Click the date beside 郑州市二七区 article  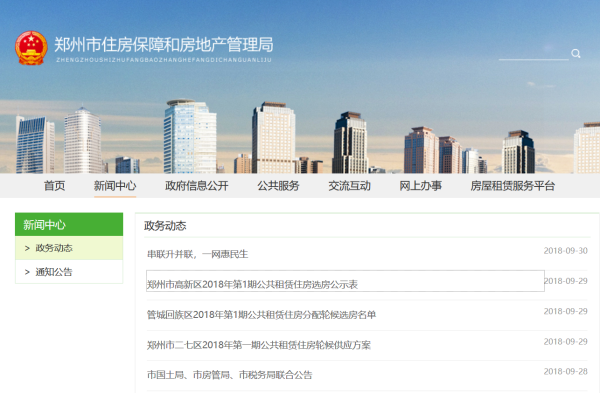(566, 341)
